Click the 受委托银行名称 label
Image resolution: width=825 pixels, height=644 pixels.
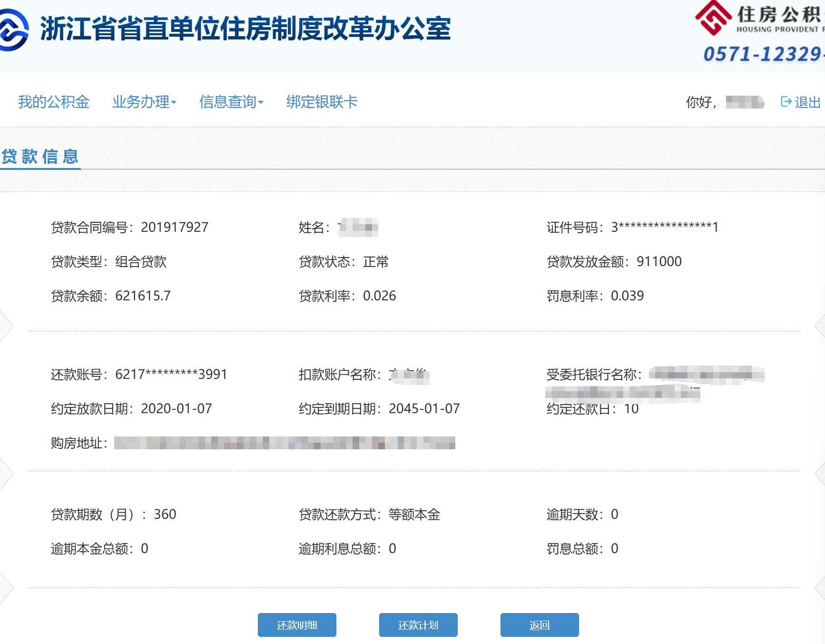[x=594, y=374]
